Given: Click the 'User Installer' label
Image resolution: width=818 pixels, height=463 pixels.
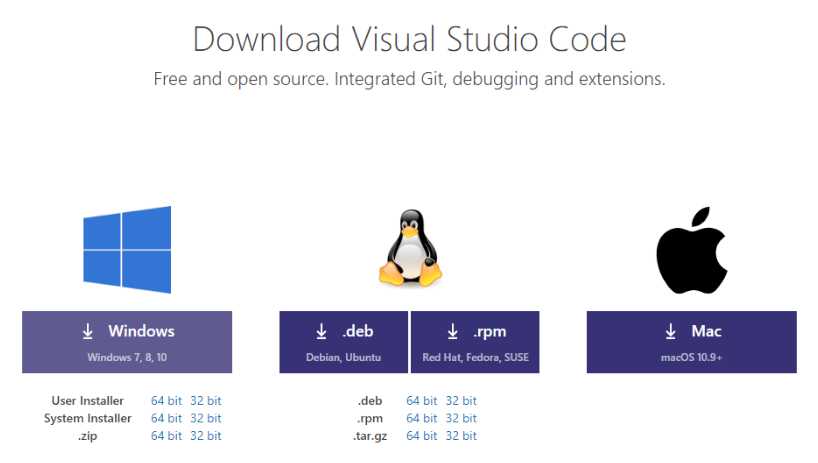Looking at the screenshot, I should coord(88,400).
